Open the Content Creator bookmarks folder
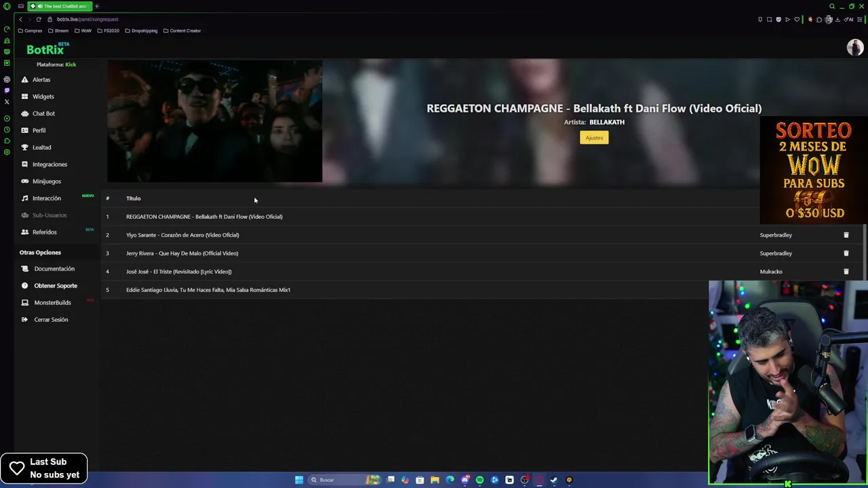Viewport: 868px width, 488px height. (x=182, y=30)
